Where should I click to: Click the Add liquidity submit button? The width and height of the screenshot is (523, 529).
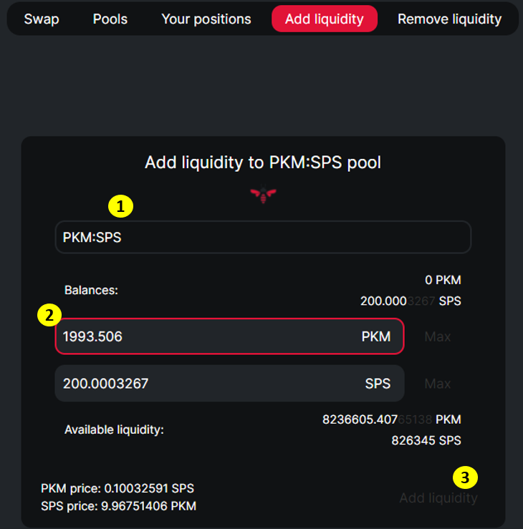pos(438,498)
